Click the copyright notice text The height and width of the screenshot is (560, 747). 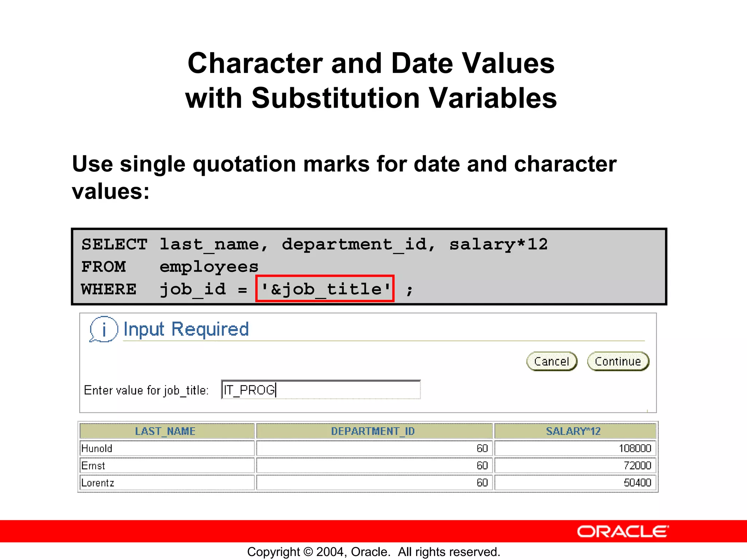(x=373, y=552)
